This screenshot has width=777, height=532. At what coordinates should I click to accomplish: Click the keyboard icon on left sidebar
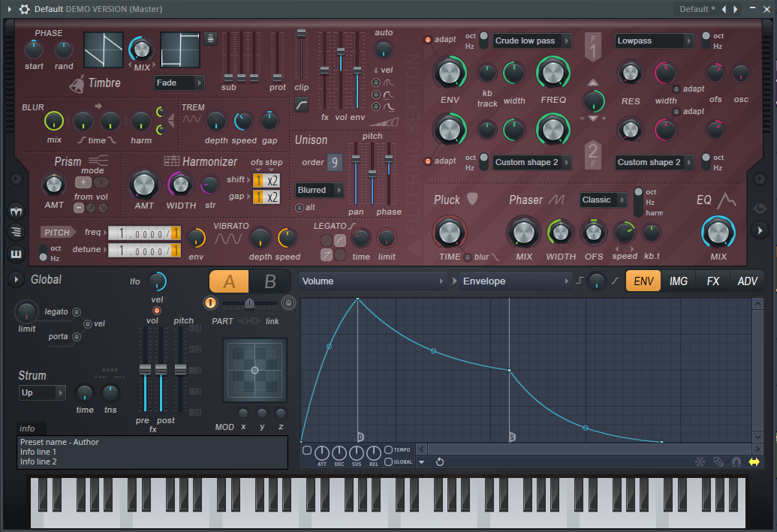pyautogui.click(x=16, y=254)
